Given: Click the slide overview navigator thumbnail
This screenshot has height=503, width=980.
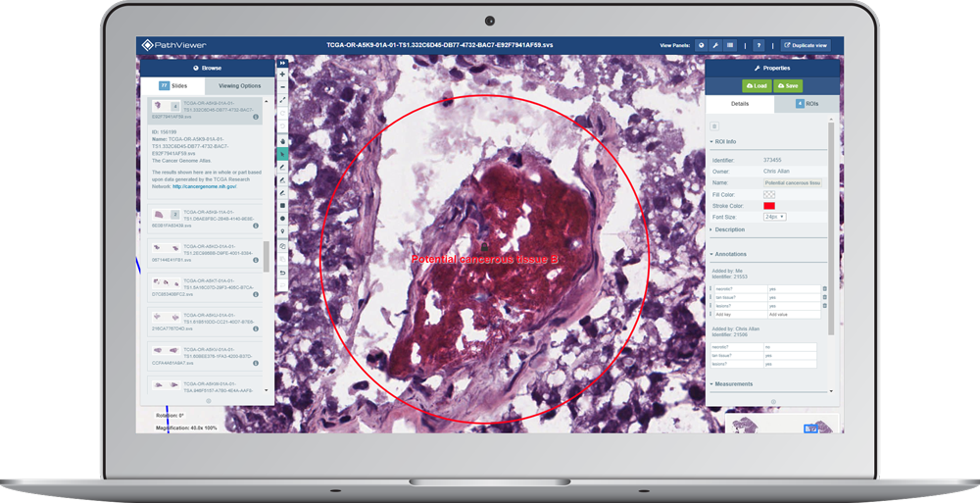Looking at the screenshot, I should click(784, 423).
